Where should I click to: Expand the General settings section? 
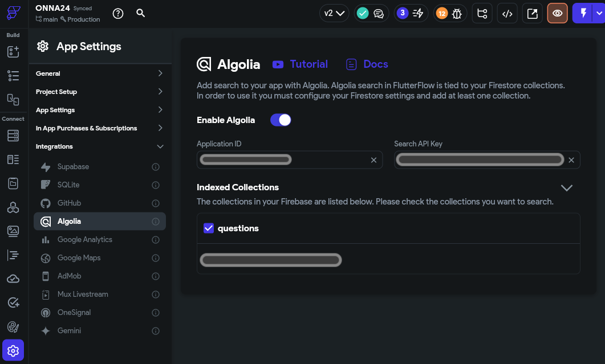click(100, 73)
